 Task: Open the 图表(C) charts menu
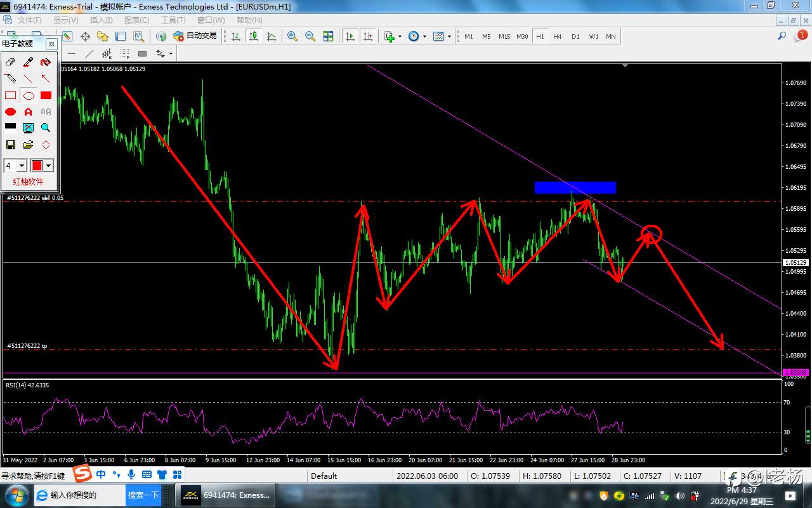(136, 20)
